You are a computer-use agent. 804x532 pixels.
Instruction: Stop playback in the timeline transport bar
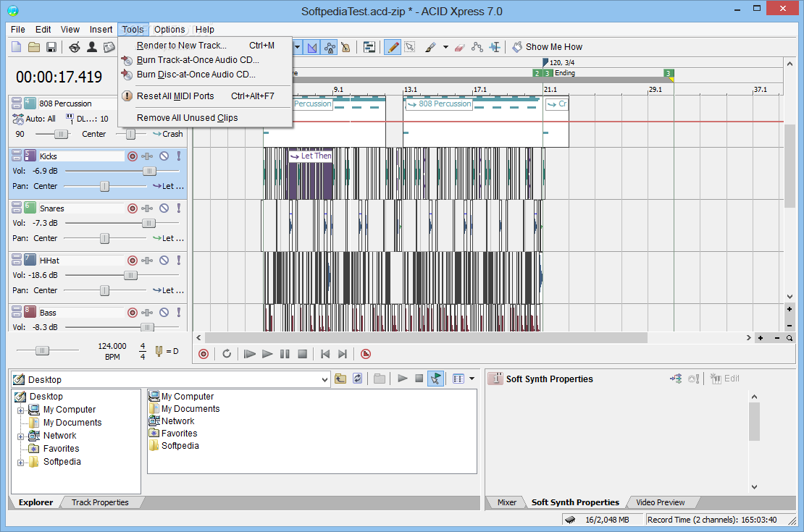pyautogui.click(x=303, y=354)
